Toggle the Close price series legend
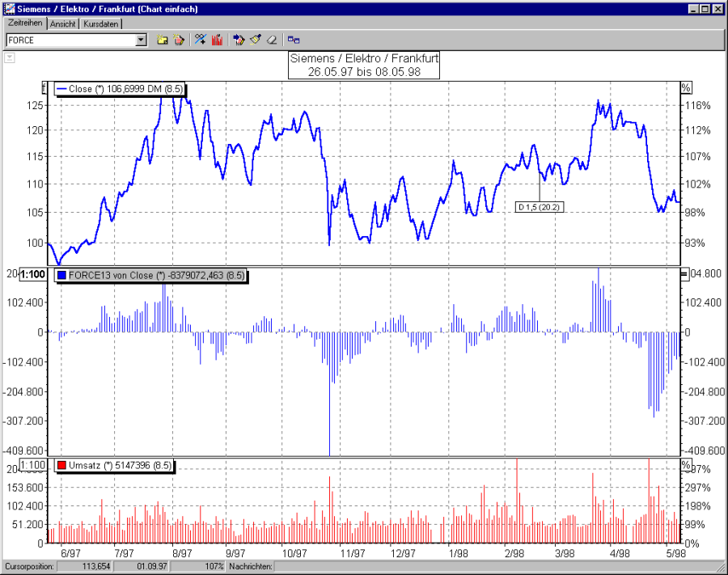The width and height of the screenshot is (728, 575). (118, 88)
